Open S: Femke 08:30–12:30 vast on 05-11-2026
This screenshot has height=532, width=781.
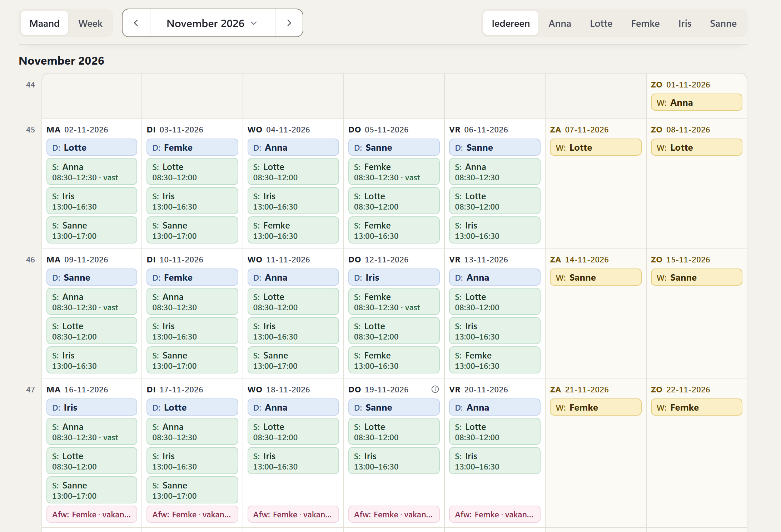(394, 172)
